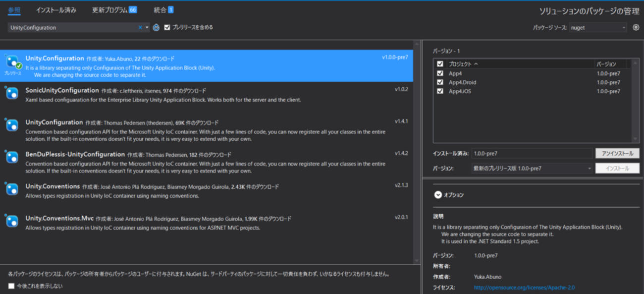Open package source settings gear icon
Image resolution: width=644 pixels, height=294 pixels.
[x=636, y=28]
